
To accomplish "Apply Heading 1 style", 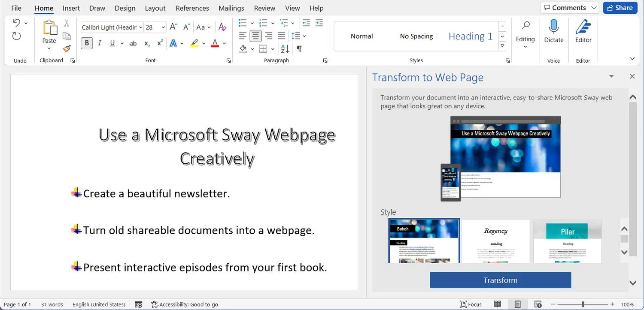I will 470,36.
